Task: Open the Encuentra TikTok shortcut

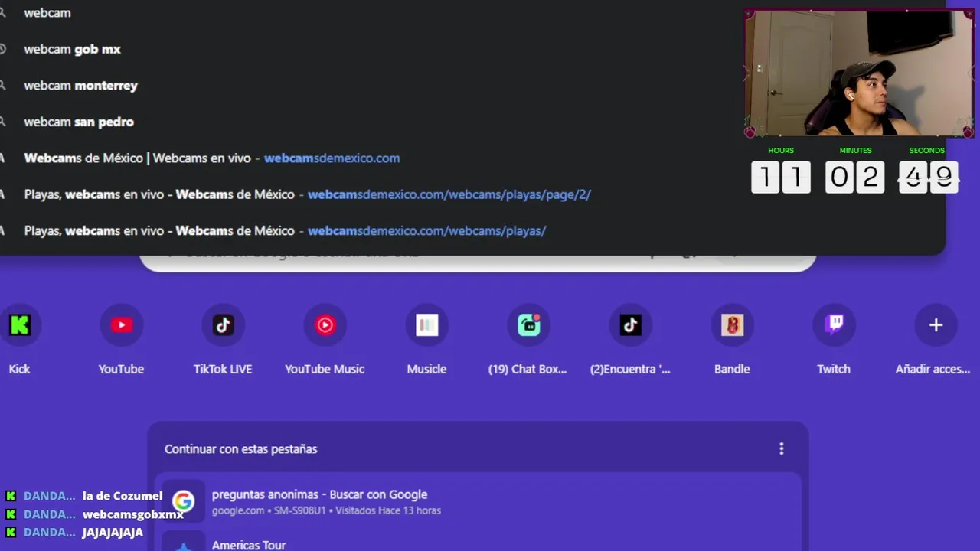Action: [630, 325]
